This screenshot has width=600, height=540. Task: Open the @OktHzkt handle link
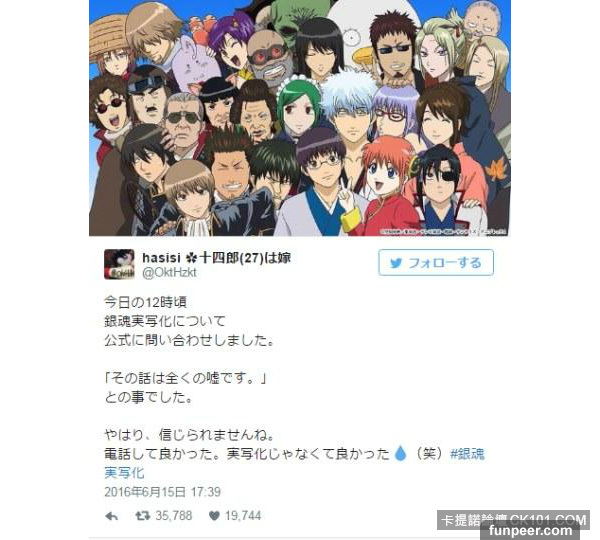click(x=169, y=272)
